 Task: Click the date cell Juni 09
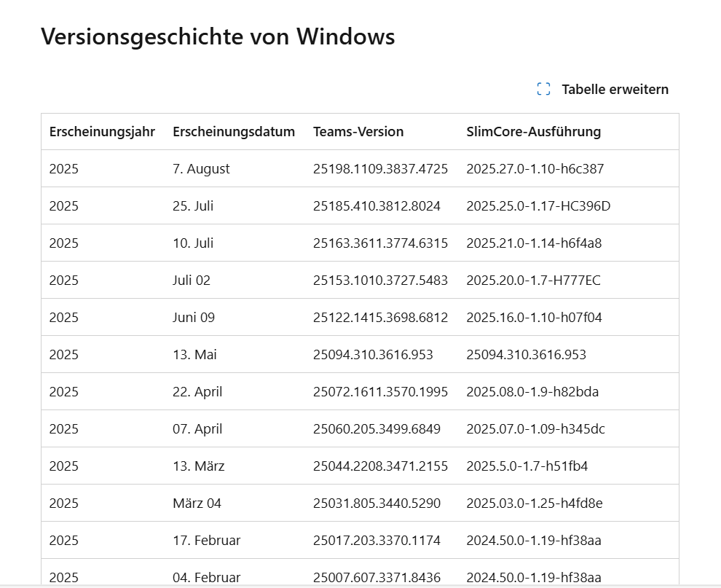[x=194, y=318]
